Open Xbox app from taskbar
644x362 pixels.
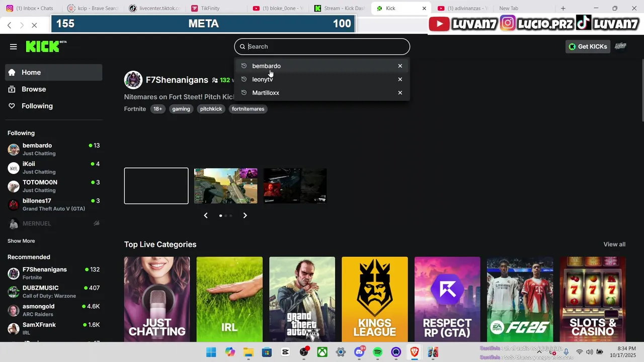322,352
